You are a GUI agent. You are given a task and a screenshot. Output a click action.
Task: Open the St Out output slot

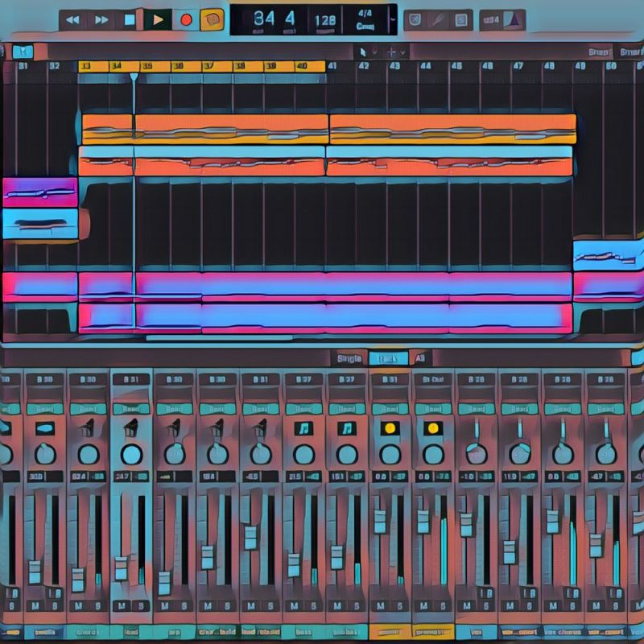pyautogui.click(x=433, y=379)
